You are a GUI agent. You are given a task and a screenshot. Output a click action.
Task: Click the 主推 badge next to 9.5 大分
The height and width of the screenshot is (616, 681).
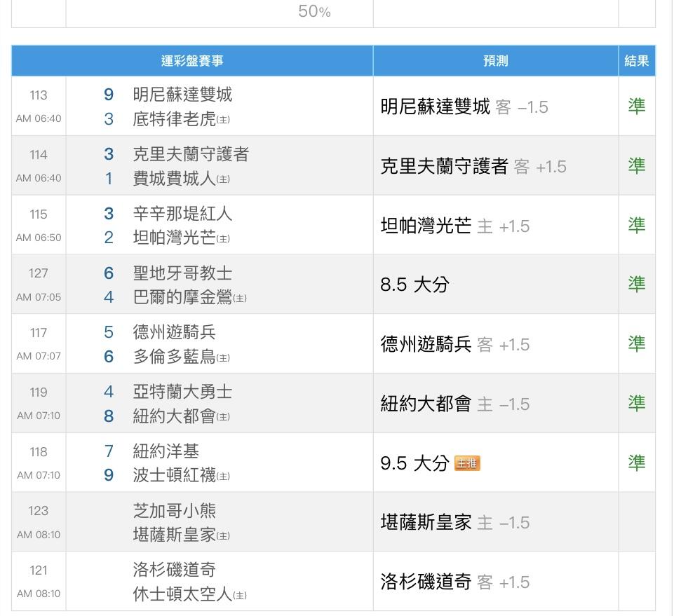click(x=467, y=463)
